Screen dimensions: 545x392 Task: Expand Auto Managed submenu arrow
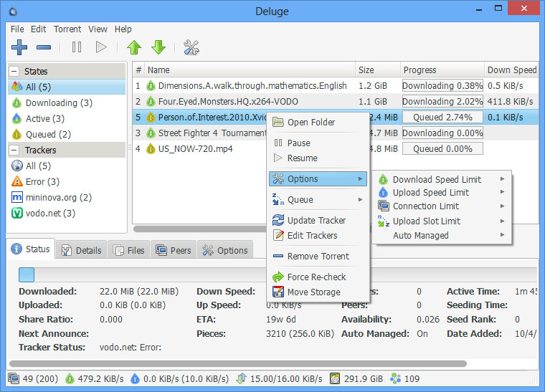pyautogui.click(x=502, y=235)
